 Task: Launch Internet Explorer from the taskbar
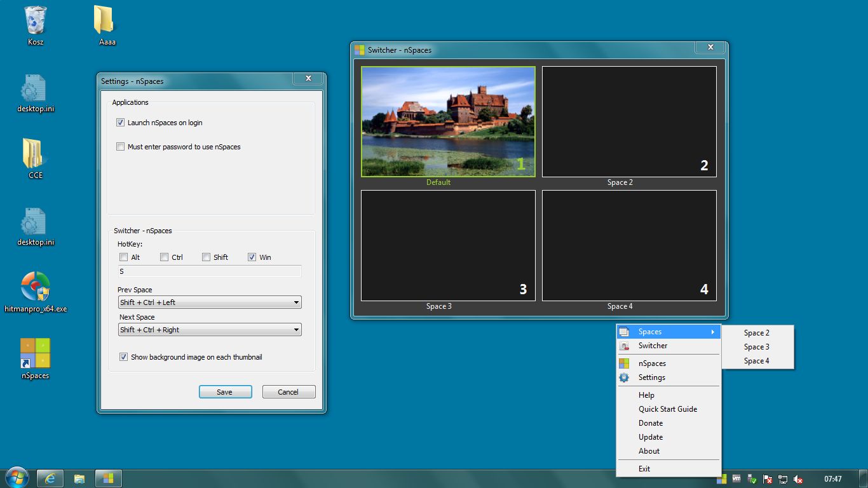tap(50, 478)
